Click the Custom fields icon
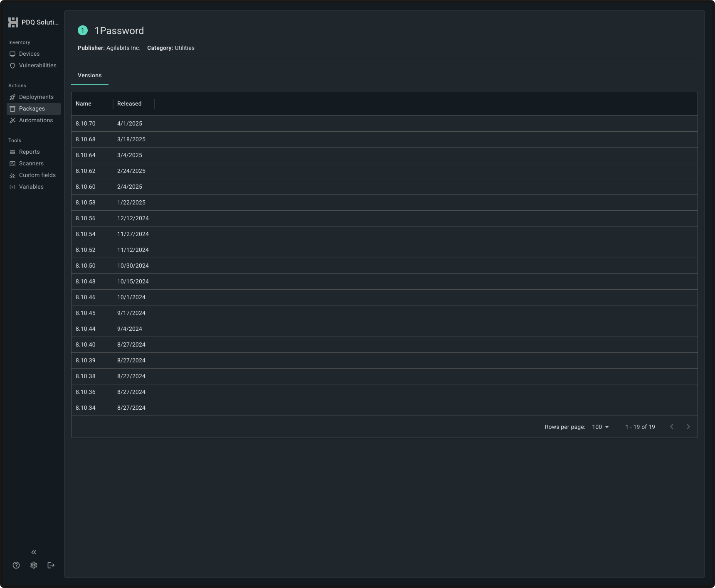 12,175
